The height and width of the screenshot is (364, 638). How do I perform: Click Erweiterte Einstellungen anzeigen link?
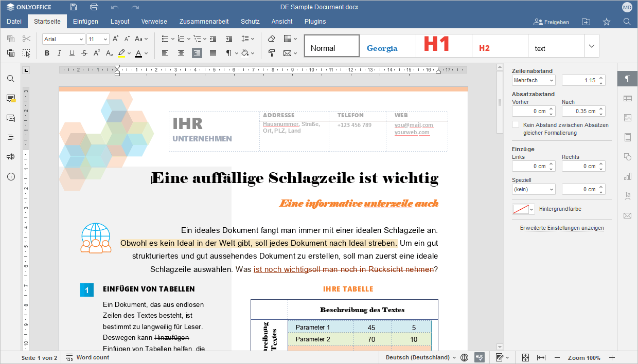[x=562, y=228]
